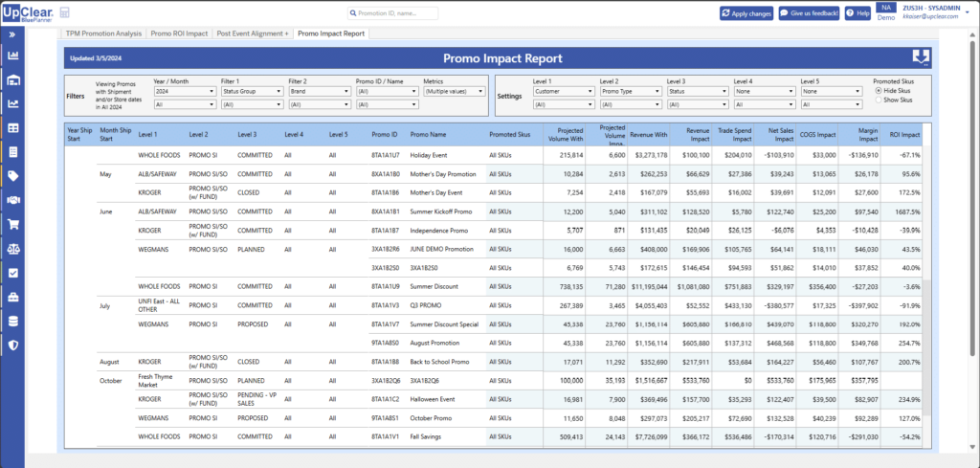Open the Month dropdown under Year / Month

pos(185,105)
